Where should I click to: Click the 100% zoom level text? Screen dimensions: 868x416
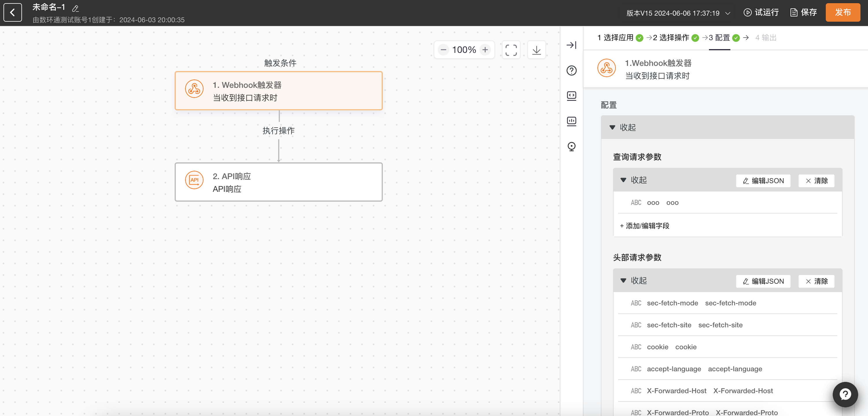(464, 50)
